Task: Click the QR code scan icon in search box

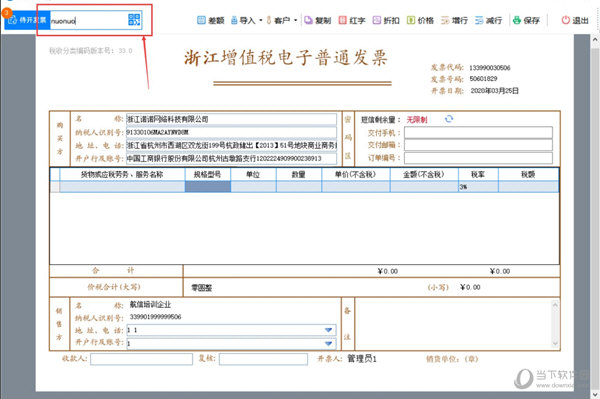Action: (134, 20)
